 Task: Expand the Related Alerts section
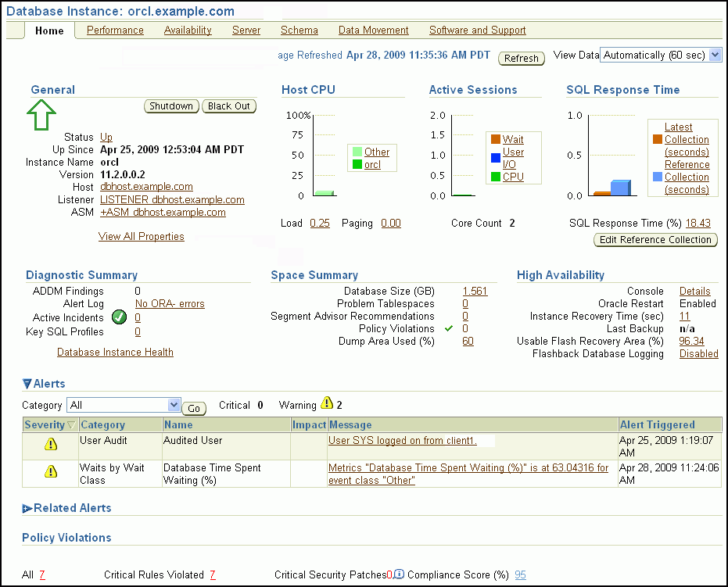(x=27, y=508)
